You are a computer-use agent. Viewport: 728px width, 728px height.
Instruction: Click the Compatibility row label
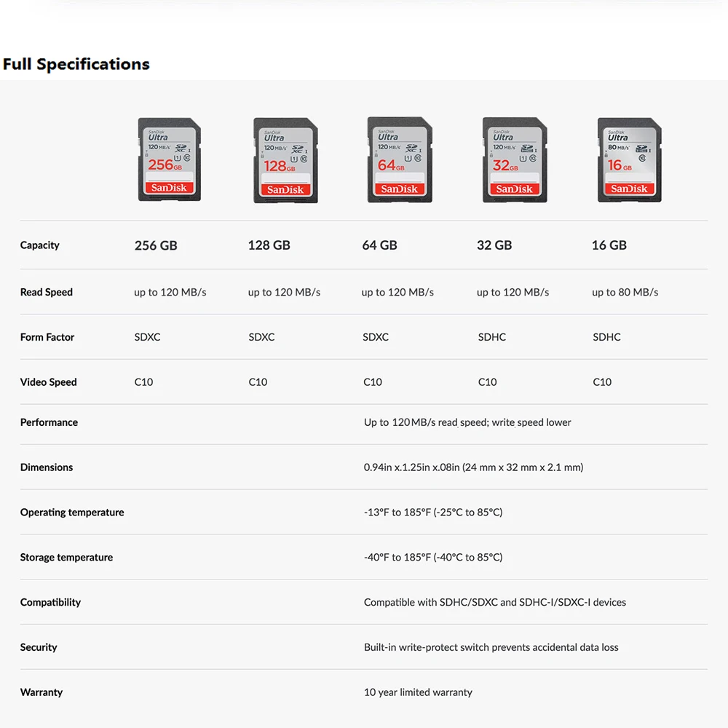[50, 603]
